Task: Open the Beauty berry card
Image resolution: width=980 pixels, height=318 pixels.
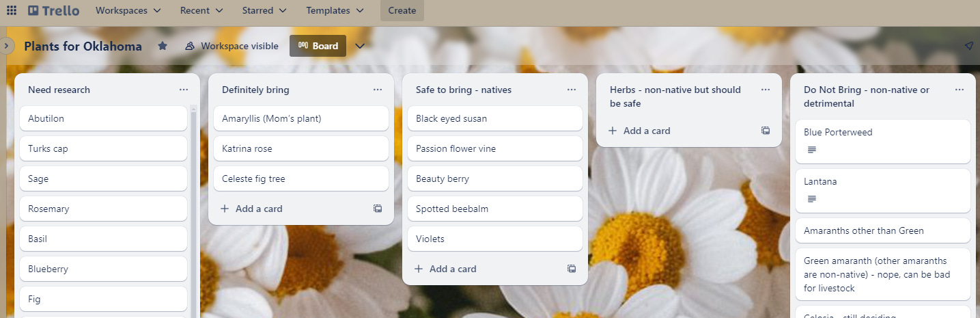Action: tap(495, 178)
